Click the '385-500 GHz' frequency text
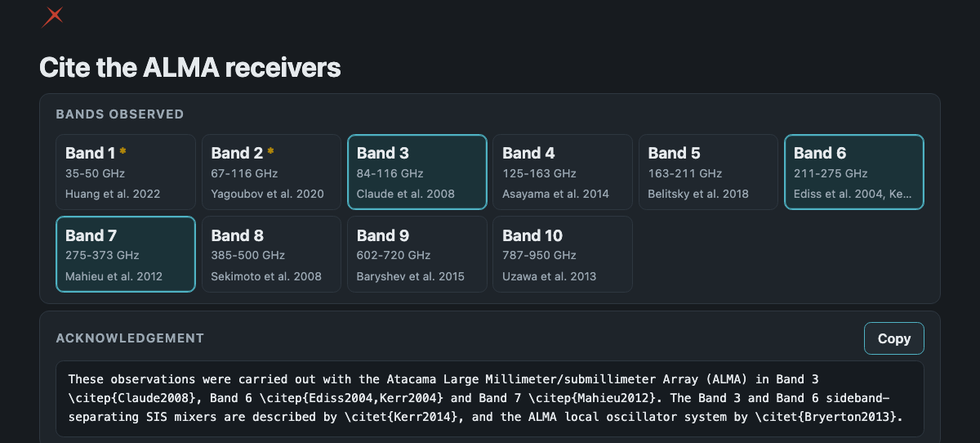 [248, 255]
